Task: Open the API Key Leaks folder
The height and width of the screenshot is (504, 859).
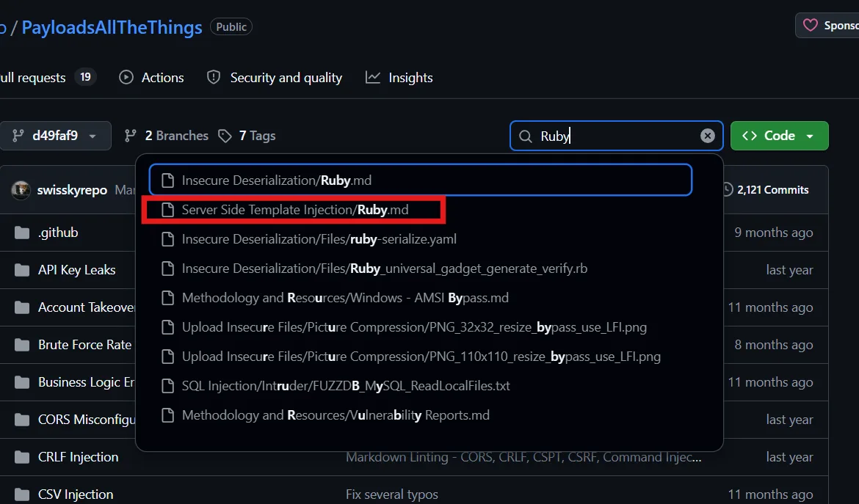Action: point(76,270)
